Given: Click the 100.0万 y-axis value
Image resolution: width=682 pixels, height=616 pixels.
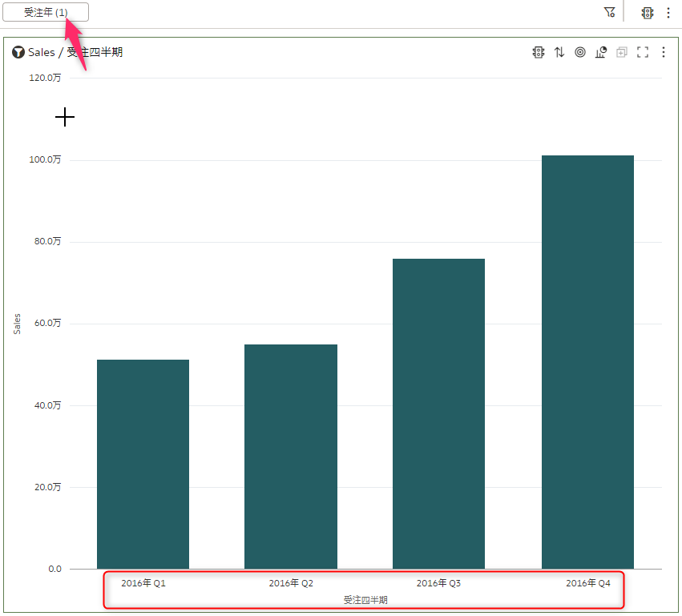Looking at the screenshot, I should coord(45,159).
